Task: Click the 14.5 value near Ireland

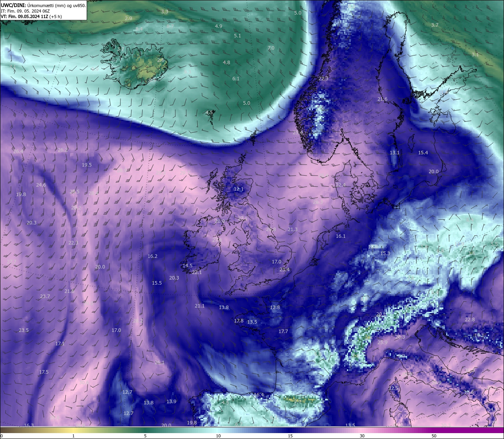Action: pos(187,265)
